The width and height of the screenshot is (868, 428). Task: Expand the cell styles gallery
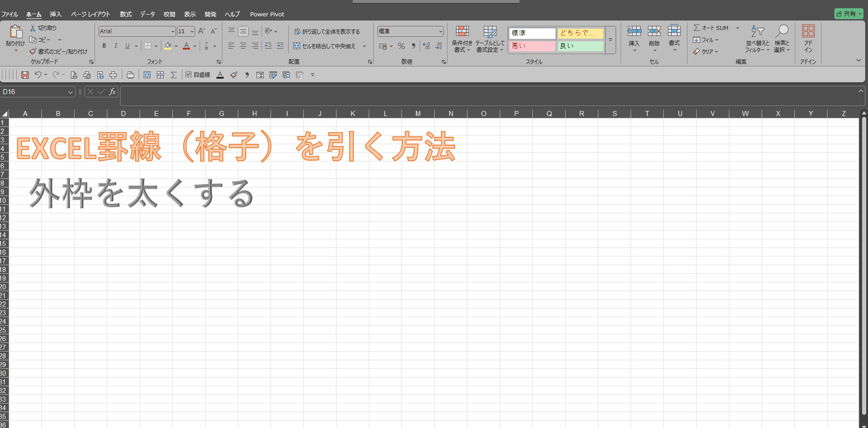tap(610, 40)
